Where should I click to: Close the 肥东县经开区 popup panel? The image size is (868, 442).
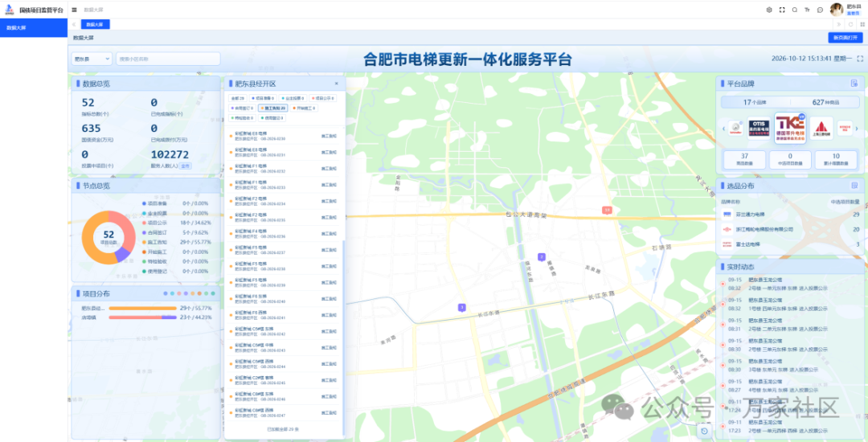coord(336,84)
